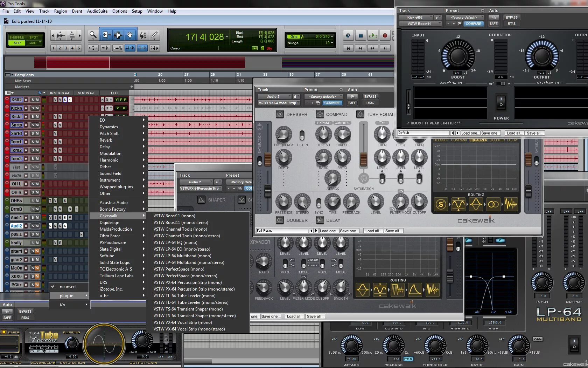The image size is (588, 368).
Task: Click the Doubler routing icon (two circles)
Action: (493, 204)
